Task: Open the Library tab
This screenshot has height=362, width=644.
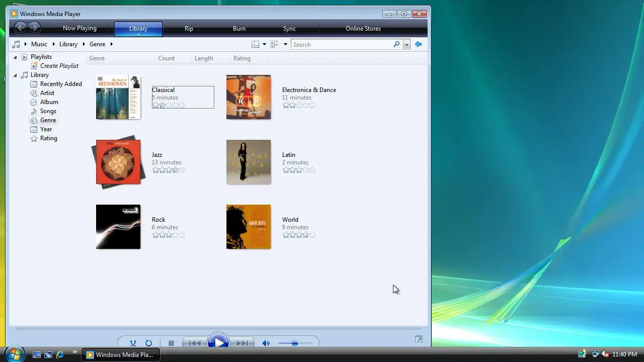Action: [x=138, y=29]
